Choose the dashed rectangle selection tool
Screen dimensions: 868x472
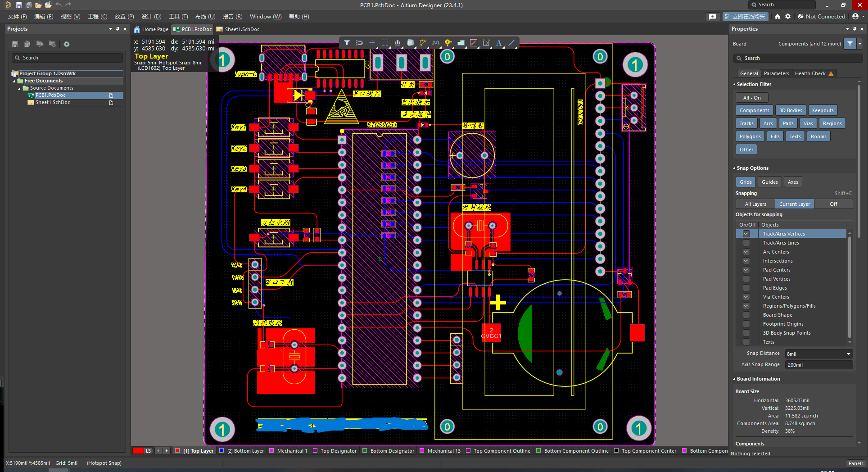[385, 43]
